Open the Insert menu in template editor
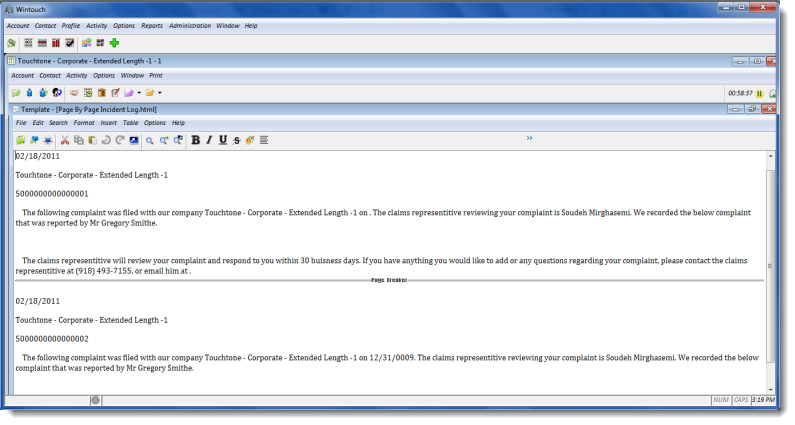This screenshot has height=425, width=795. click(x=109, y=123)
